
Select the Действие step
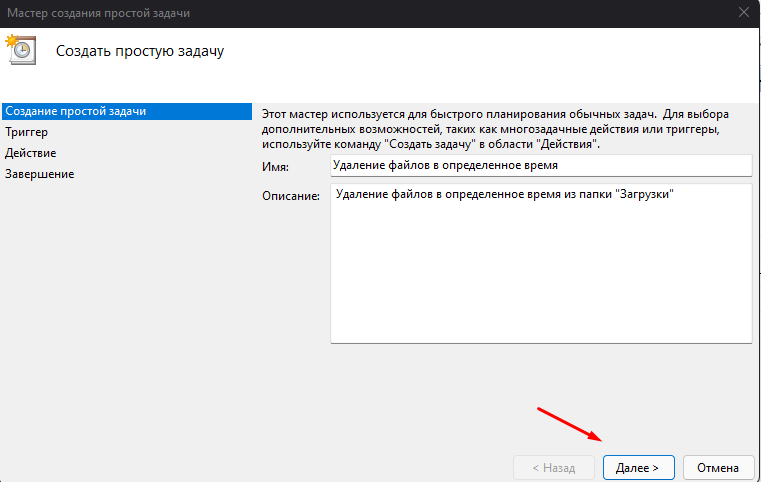31,153
